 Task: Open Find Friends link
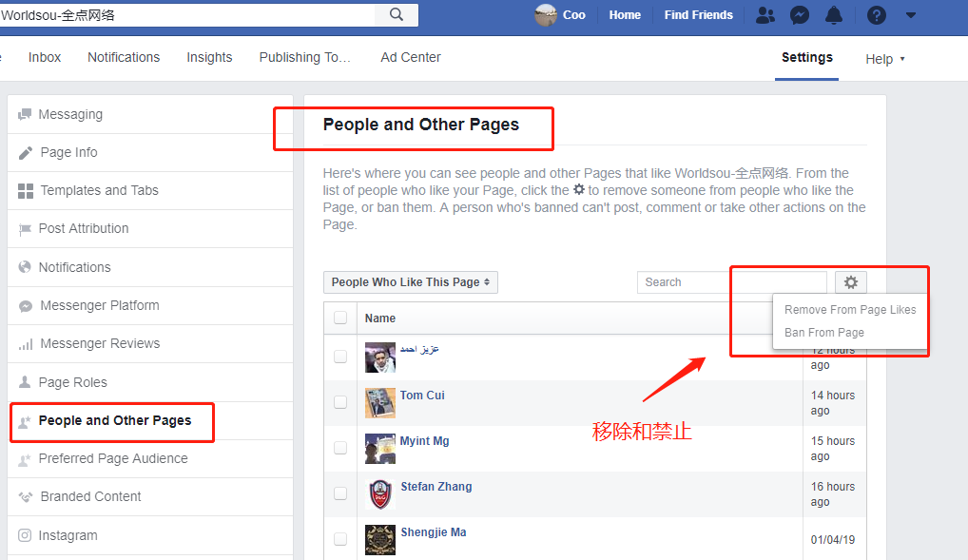tap(698, 15)
